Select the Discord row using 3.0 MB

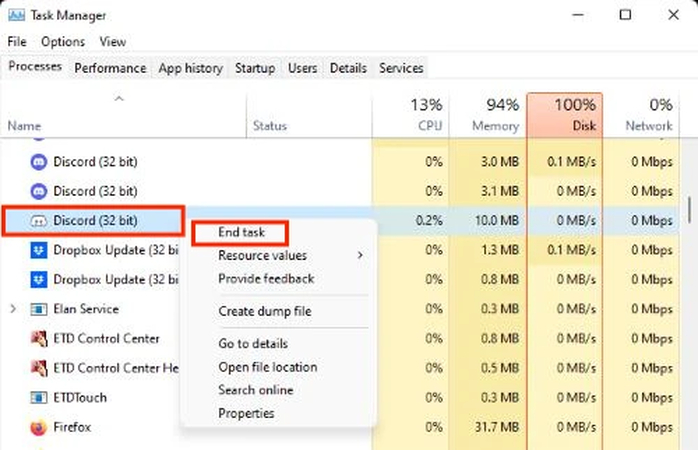341,162
